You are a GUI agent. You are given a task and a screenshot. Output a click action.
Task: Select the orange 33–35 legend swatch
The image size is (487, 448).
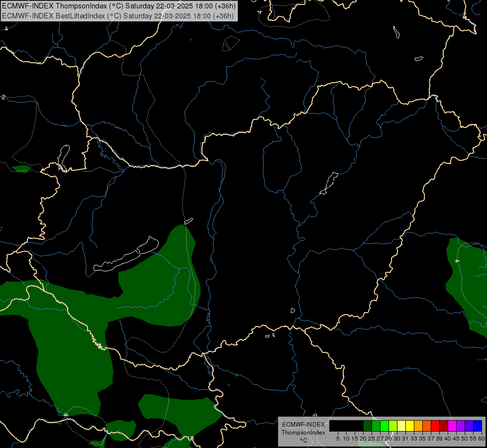(418, 426)
